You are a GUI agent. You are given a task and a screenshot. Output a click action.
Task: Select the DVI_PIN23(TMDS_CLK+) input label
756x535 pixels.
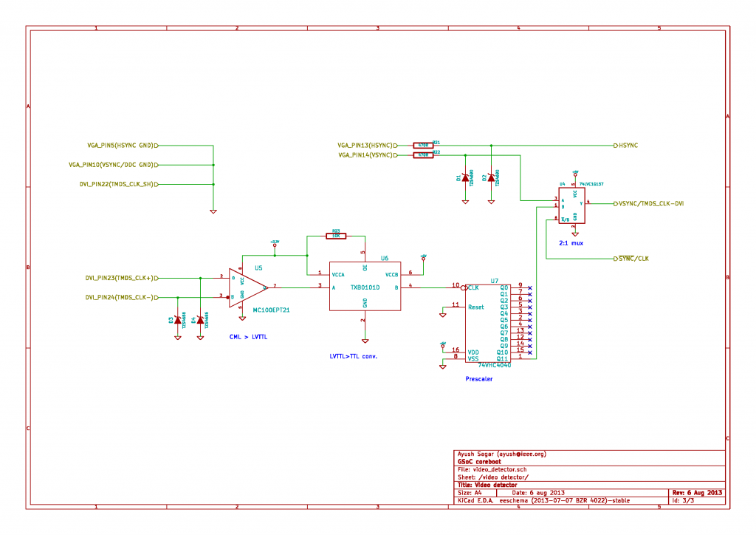(120, 279)
